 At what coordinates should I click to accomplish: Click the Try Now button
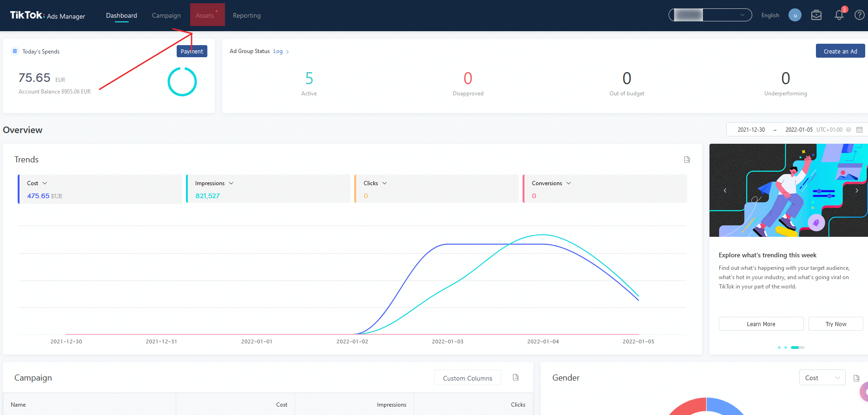pos(835,324)
